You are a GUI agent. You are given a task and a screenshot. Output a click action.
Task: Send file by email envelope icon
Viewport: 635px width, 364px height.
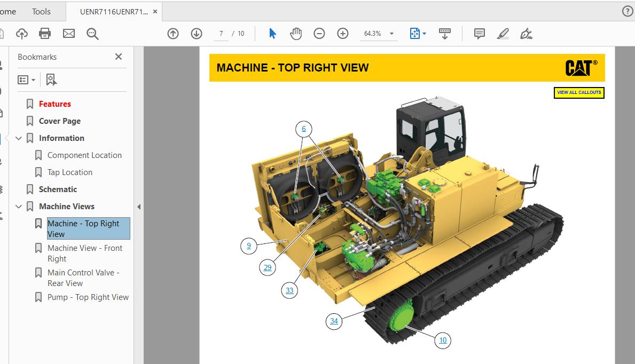click(x=69, y=34)
